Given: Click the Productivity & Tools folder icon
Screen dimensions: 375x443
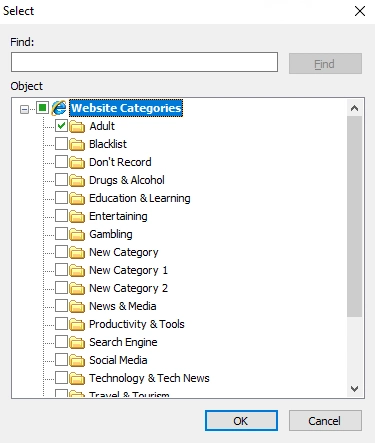Looking at the screenshot, I should (77, 324).
